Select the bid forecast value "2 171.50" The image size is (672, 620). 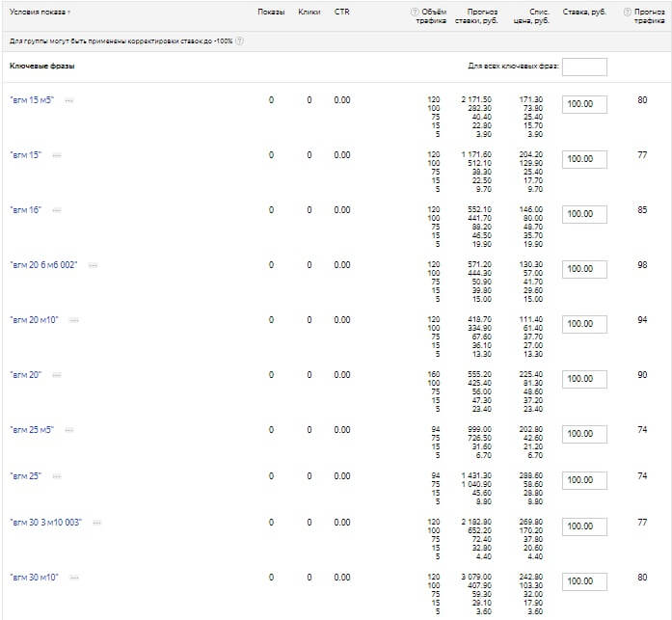(476, 99)
